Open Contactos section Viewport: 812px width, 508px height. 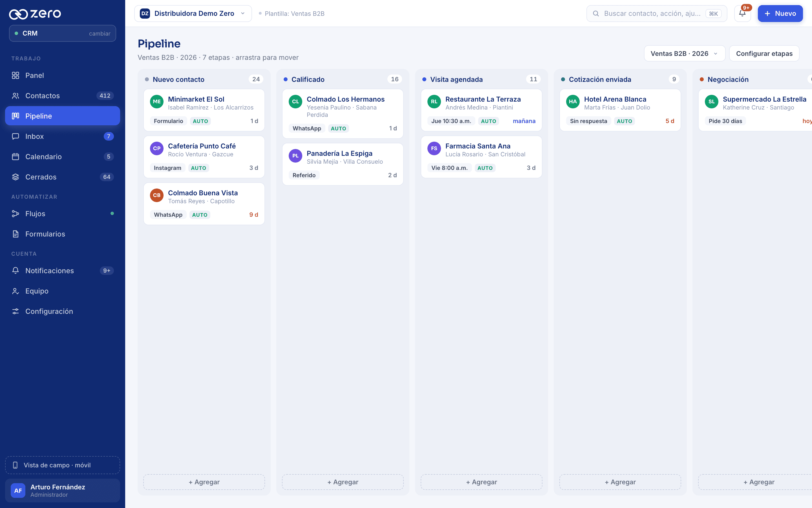click(x=62, y=96)
